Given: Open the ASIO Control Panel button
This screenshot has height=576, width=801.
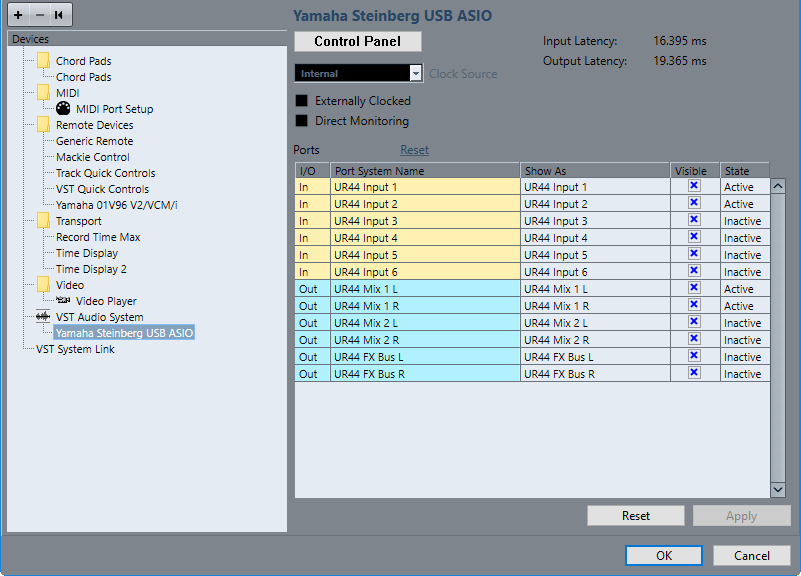Looking at the screenshot, I should [358, 41].
